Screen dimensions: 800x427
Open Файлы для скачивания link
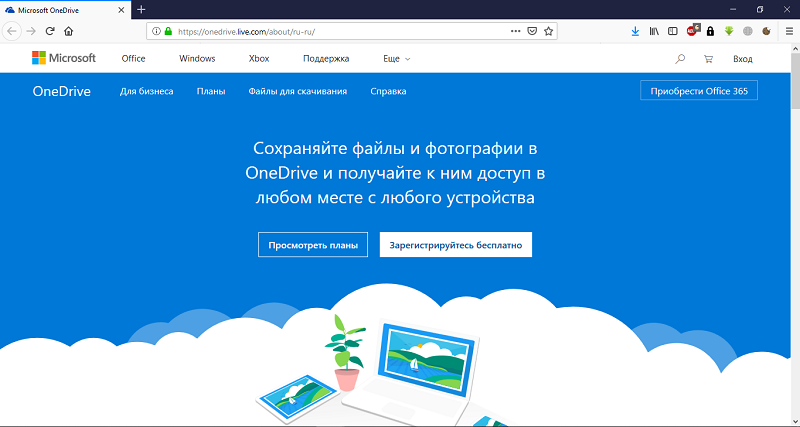298,91
